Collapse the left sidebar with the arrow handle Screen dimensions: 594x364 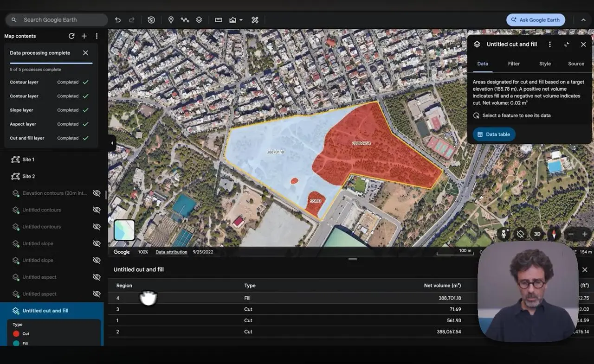tap(112, 143)
